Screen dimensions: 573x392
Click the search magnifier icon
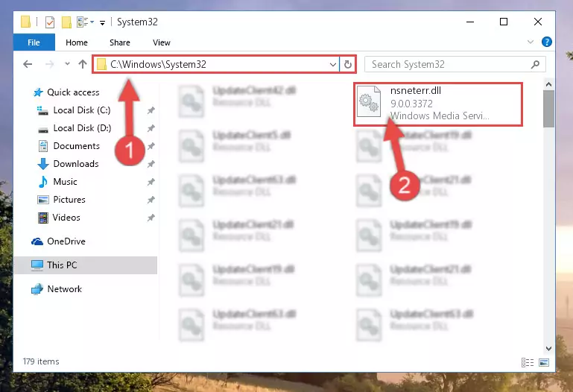(535, 64)
